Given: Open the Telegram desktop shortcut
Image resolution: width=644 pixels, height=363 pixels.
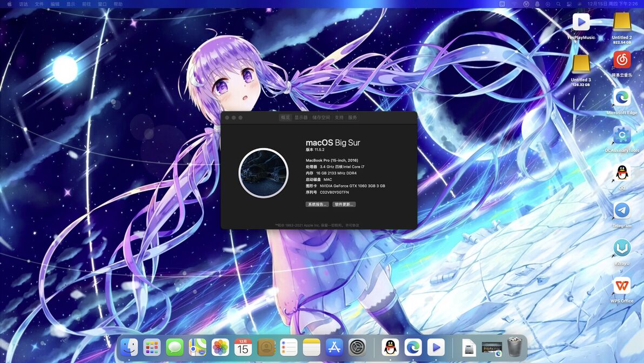Looking at the screenshot, I should click(622, 211).
